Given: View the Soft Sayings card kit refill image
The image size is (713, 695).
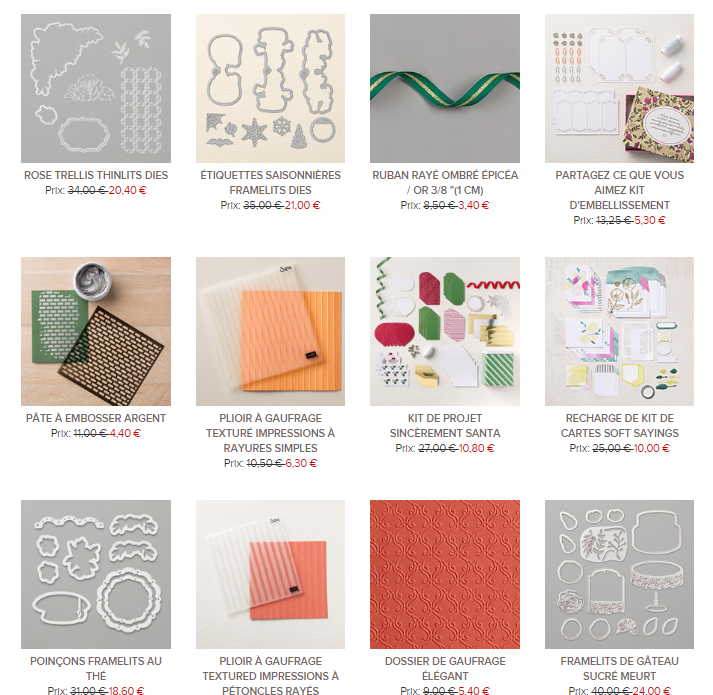Looking at the screenshot, I should (619, 331).
